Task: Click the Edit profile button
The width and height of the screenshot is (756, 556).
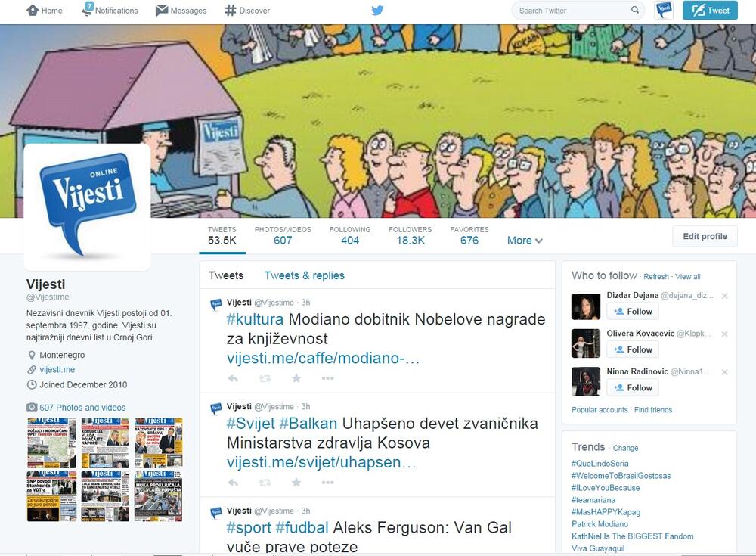Action: click(705, 236)
